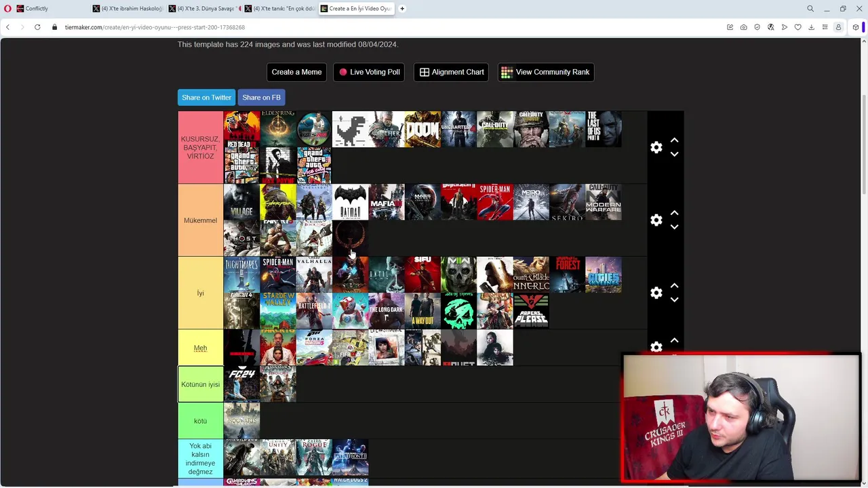Open settings gear for Mükemmel tier row
Screen dimensions: 868x488
656,220
